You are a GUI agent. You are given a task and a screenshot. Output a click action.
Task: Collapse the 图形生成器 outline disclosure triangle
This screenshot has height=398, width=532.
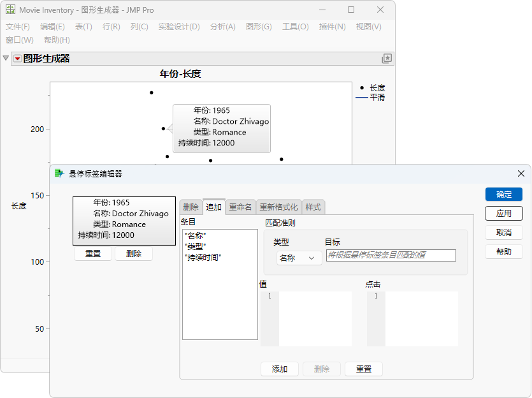[6, 58]
